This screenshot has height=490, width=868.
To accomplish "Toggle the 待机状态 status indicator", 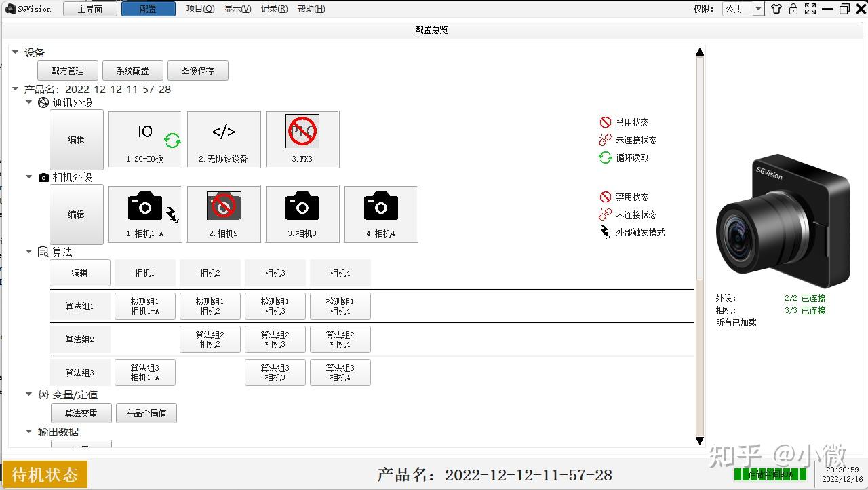I will [x=44, y=475].
